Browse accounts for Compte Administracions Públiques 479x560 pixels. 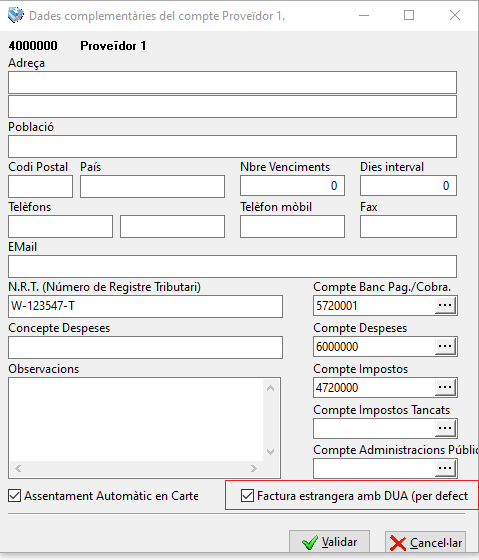click(x=445, y=468)
